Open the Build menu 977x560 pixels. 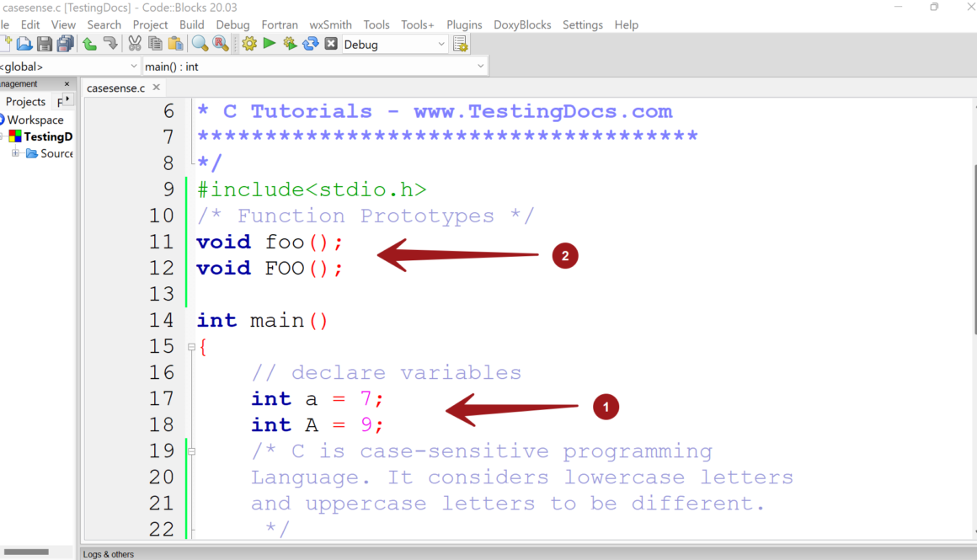(x=192, y=24)
